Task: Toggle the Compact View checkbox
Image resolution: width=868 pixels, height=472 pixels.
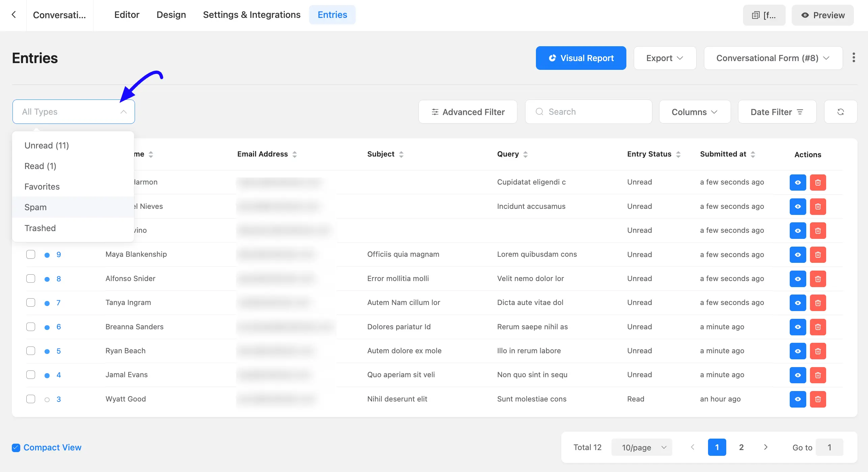Action: coord(16,447)
